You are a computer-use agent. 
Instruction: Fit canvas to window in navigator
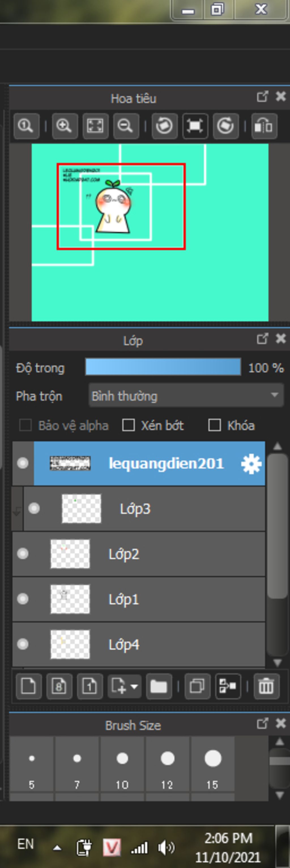(95, 126)
